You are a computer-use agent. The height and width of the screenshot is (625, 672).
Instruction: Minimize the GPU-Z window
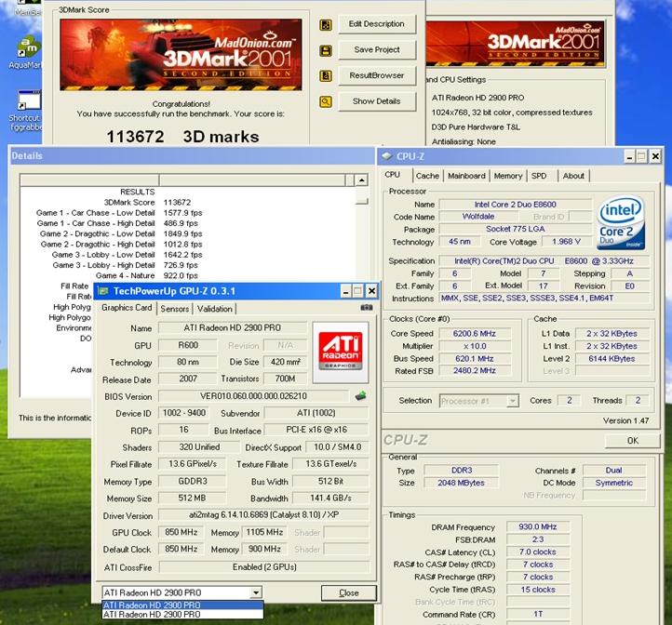[x=346, y=291]
